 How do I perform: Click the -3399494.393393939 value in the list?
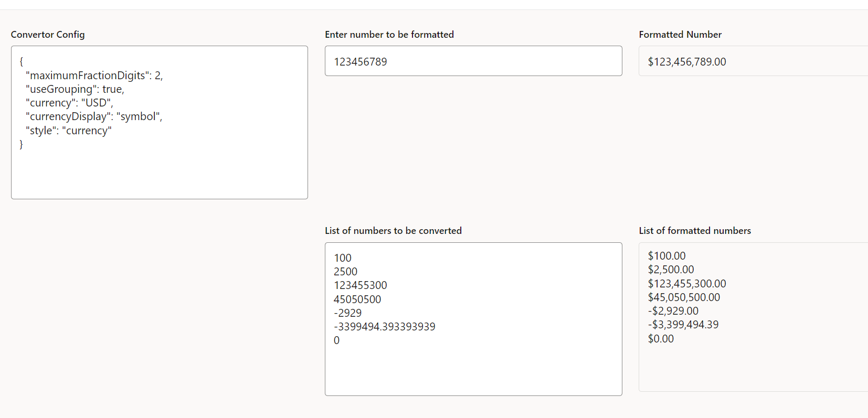[384, 326]
